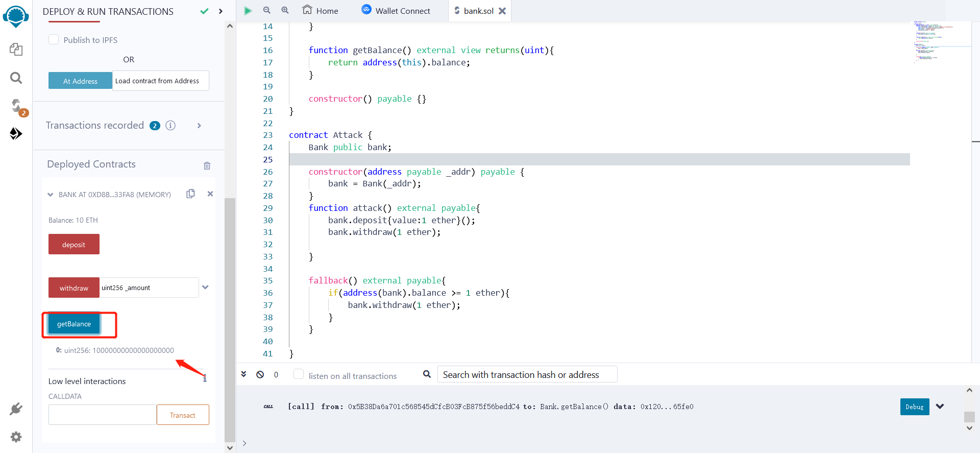Click the Transactions recorded count badge
The height and width of the screenshot is (453, 980).
(155, 126)
